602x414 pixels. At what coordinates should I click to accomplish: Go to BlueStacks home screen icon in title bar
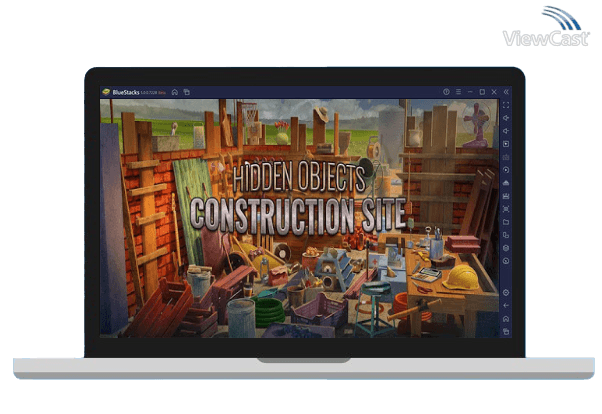pyautogui.click(x=175, y=92)
